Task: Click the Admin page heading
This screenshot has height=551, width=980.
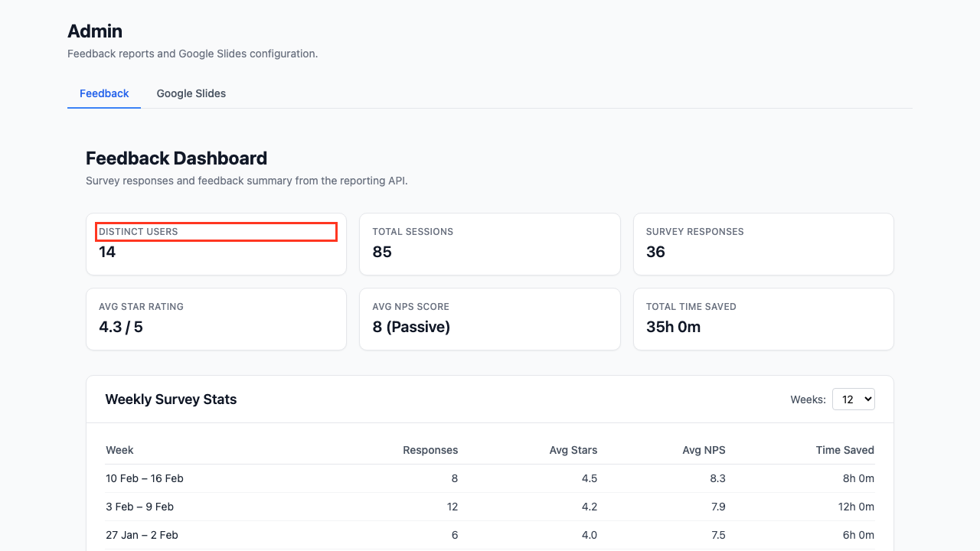Action: [x=95, y=31]
